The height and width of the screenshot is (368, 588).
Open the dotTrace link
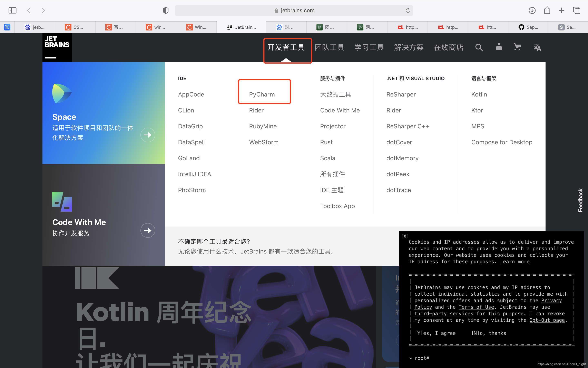click(x=399, y=190)
